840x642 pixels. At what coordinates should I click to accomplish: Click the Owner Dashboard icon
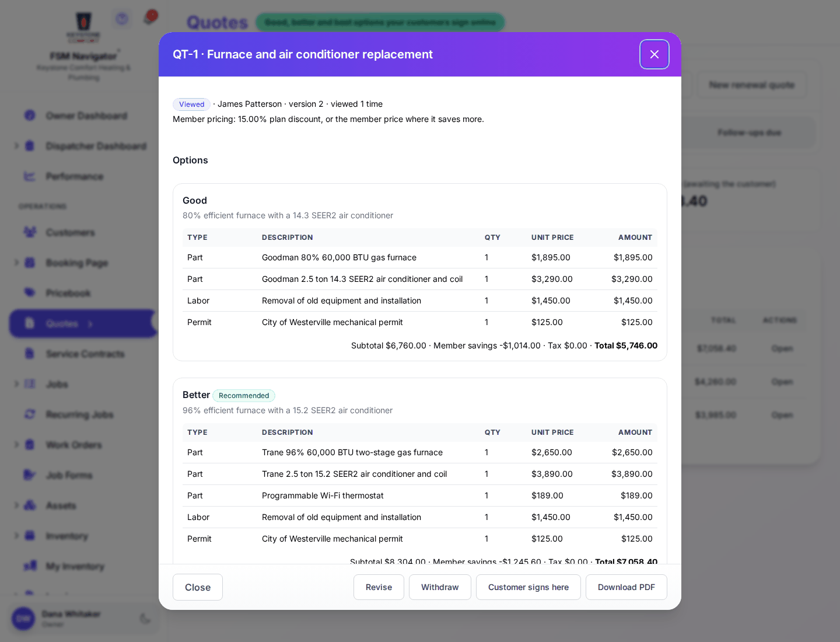(x=30, y=116)
